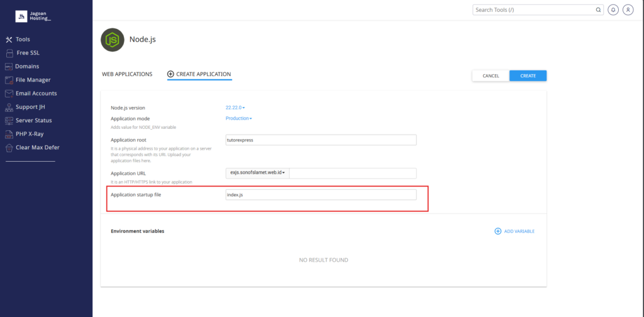Screen dimensions: 644x317
Task: Open the Production application mode dropdown
Action: (238, 118)
